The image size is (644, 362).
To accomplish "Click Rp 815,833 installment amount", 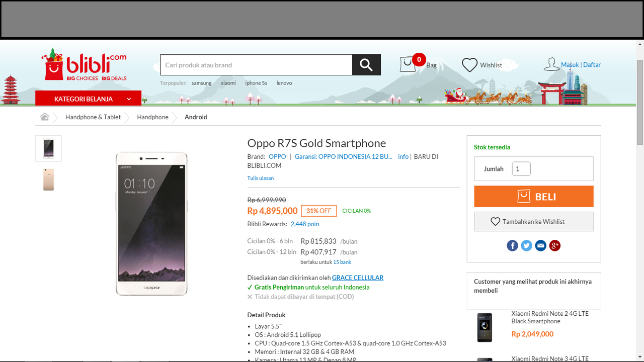I will [x=318, y=241].
